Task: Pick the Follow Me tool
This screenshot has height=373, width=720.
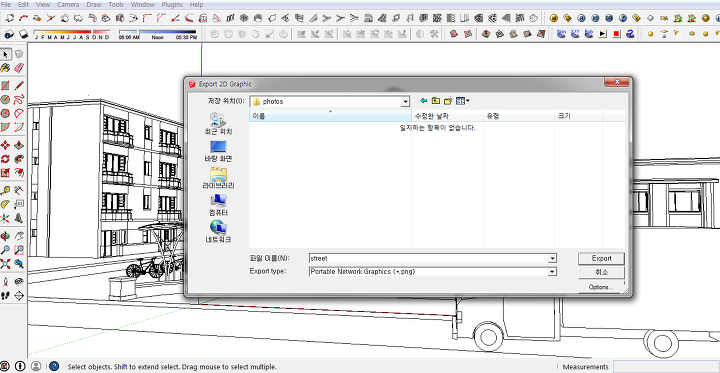Action: click(19, 159)
